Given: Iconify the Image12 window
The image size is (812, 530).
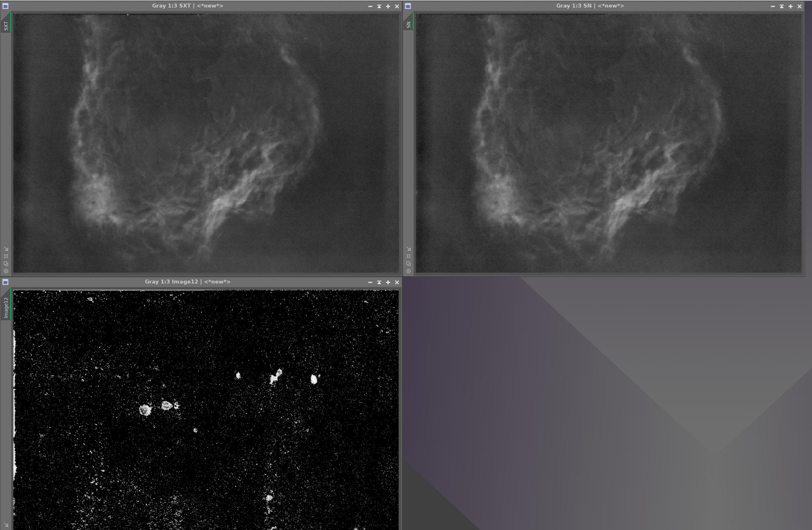Looking at the screenshot, I should (370, 282).
